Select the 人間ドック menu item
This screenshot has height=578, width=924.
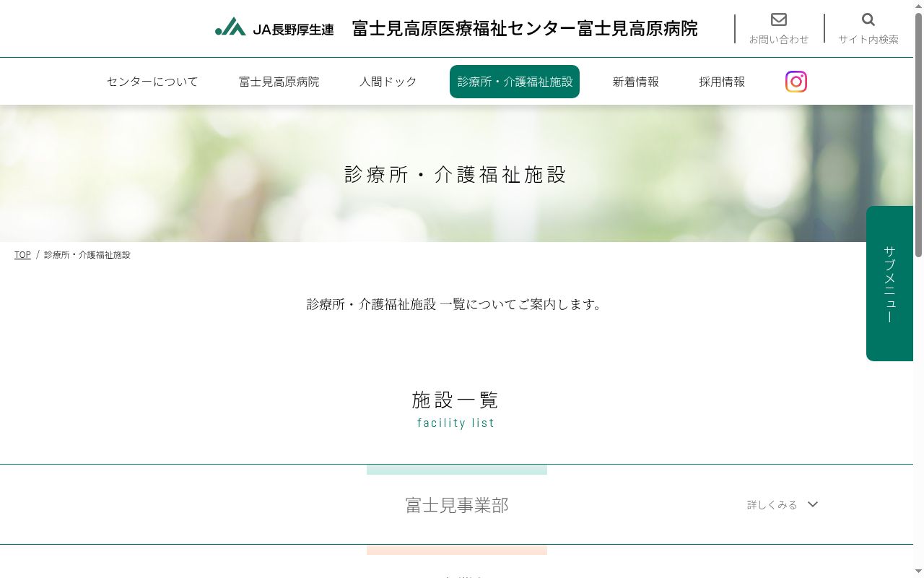click(388, 82)
